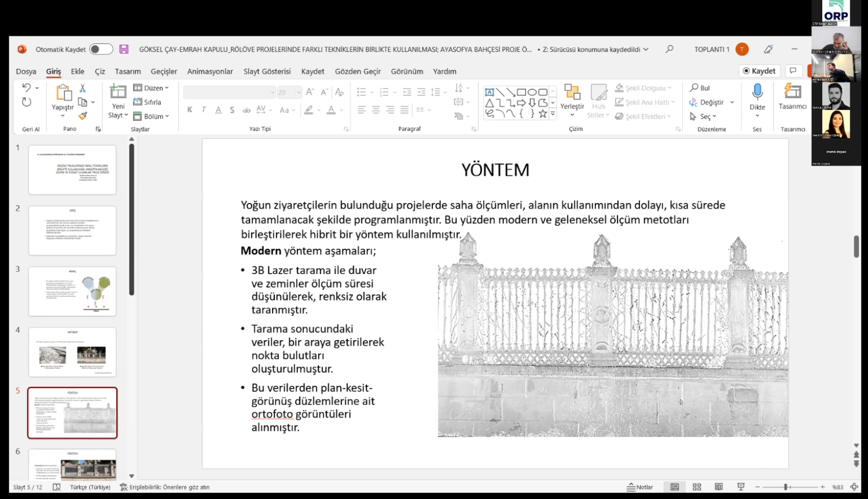Switch to the Animasyonlar tab
This screenshot has height=499, width=868.
(210, 71)
